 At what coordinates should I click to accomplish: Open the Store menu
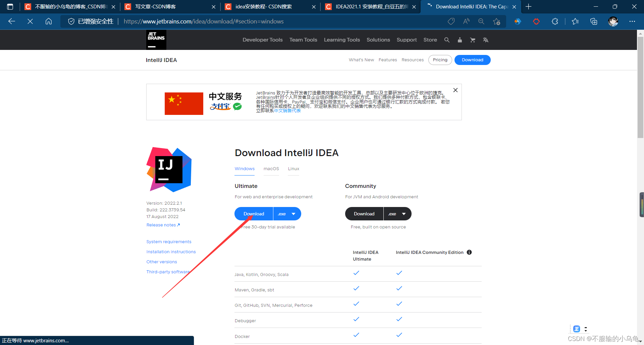coord(430,40)
